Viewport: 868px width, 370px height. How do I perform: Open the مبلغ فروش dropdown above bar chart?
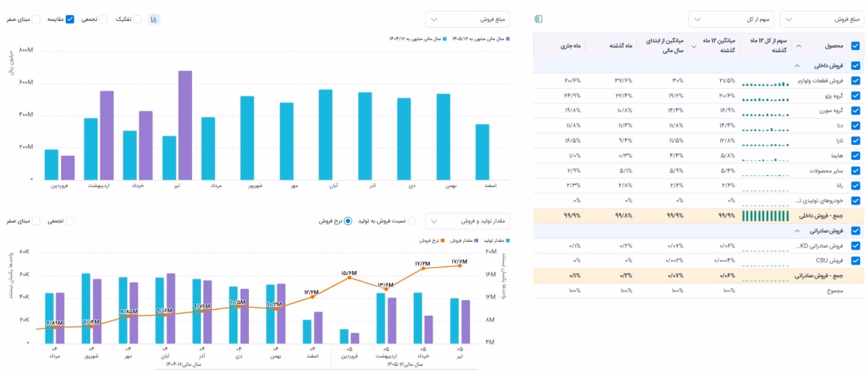coord(467,20)
